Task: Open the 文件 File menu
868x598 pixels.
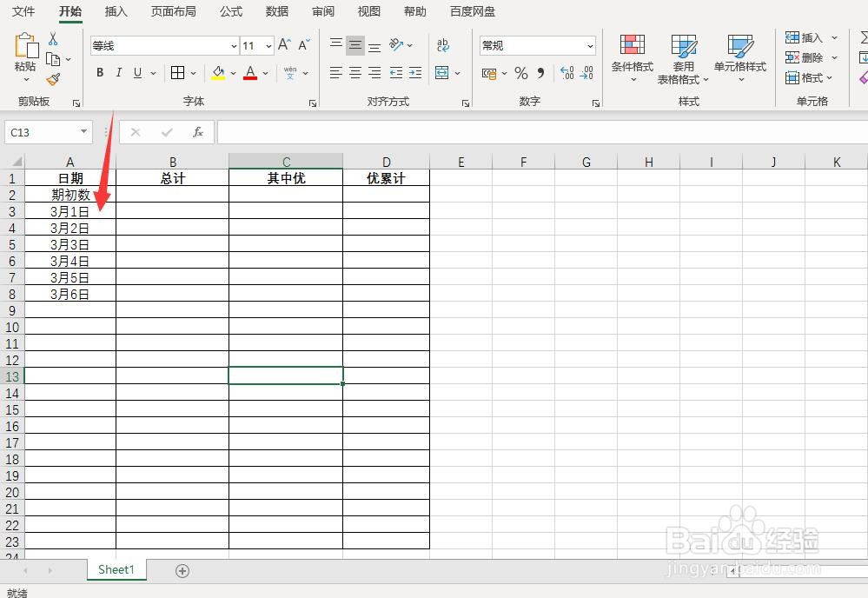Action: (23, 11)
